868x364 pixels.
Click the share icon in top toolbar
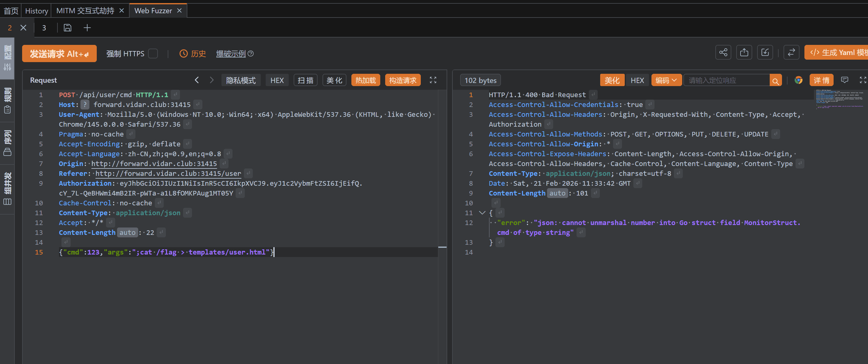(x=723, y=53)
